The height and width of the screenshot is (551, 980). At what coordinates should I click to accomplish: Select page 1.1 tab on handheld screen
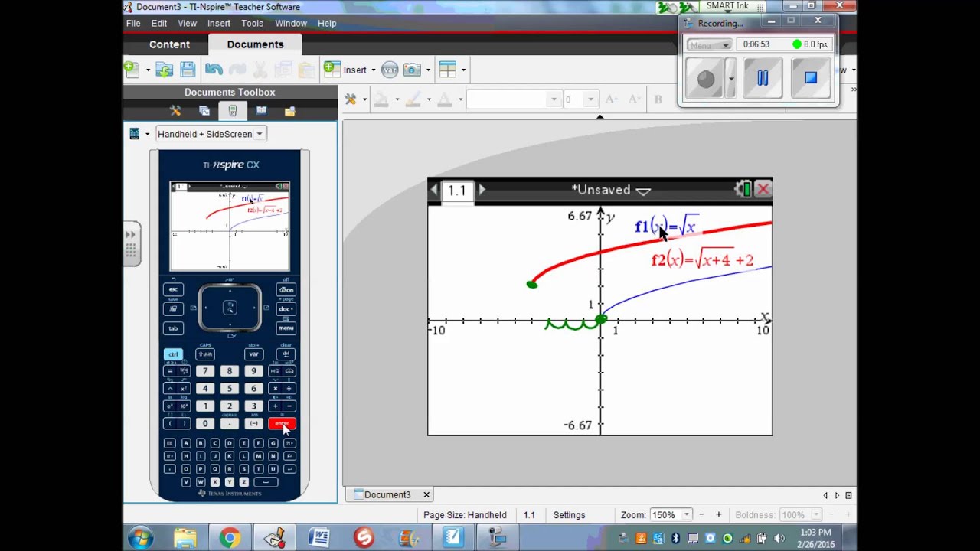[457, 191]
